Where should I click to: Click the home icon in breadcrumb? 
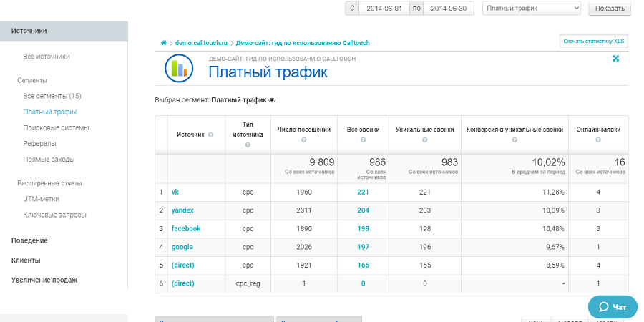coord(163,43)
